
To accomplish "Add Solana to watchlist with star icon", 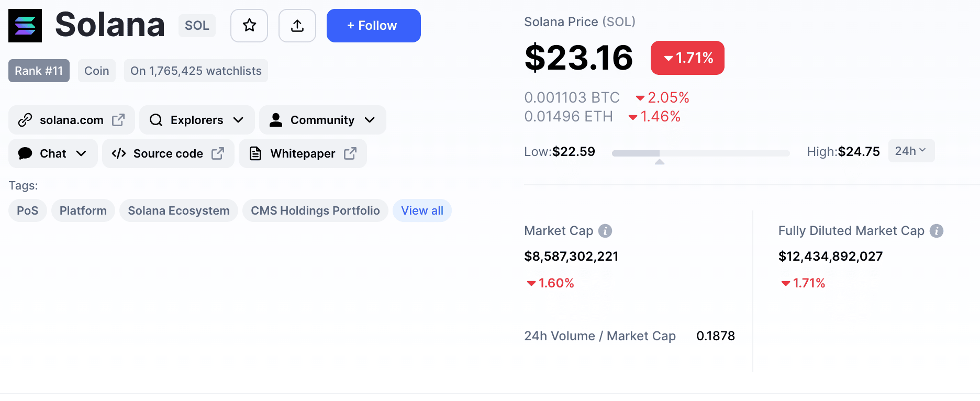I will 249,26.
